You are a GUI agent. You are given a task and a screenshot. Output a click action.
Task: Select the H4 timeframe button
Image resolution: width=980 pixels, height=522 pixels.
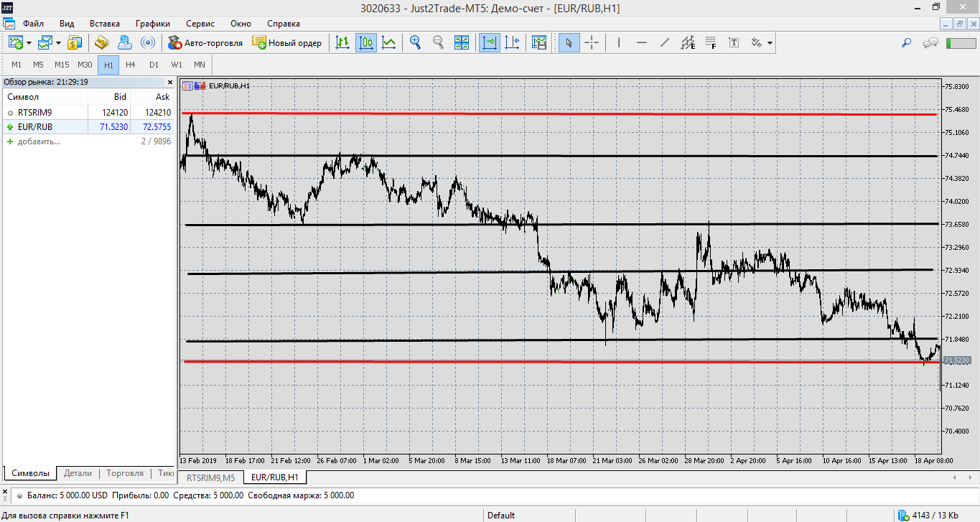pos(130,65)
